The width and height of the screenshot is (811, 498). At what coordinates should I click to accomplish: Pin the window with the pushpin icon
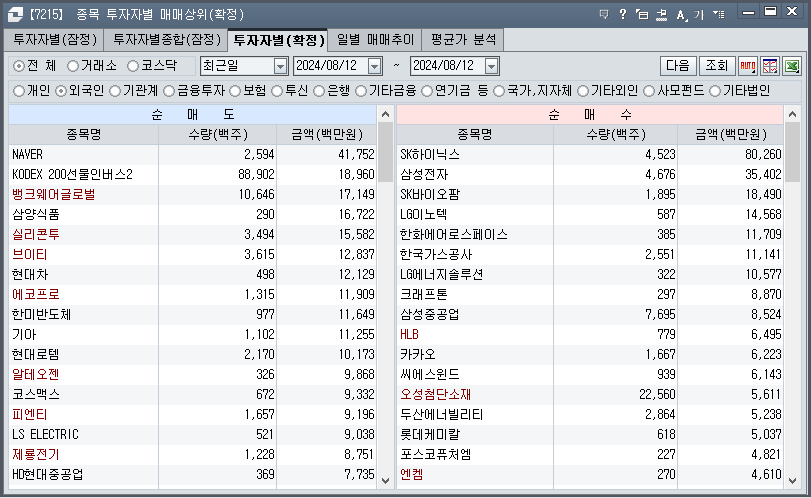pyautogui.click(x=662, y=14)
